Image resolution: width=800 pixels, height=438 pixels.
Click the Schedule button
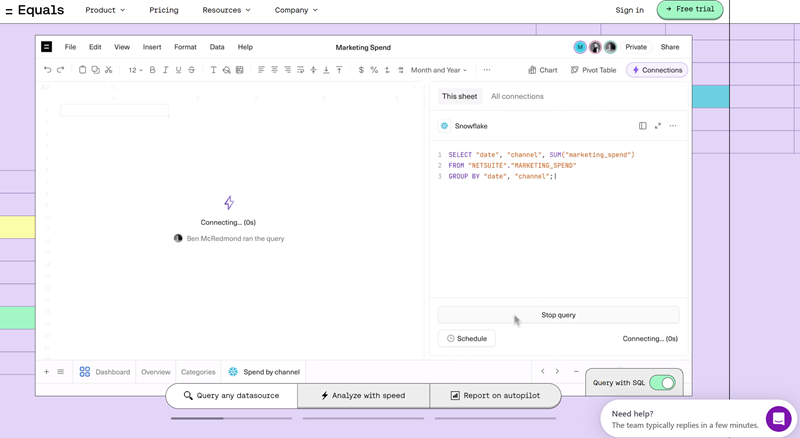[x=467, y=339]
